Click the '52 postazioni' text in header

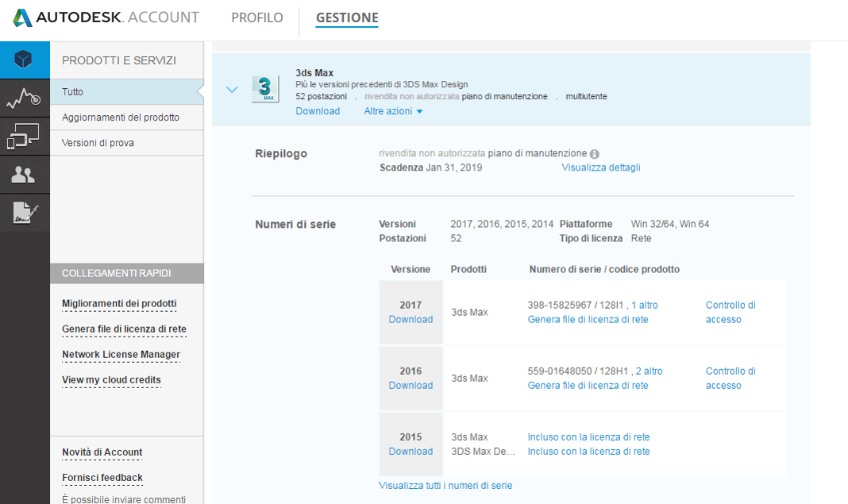tap(322, 96)
